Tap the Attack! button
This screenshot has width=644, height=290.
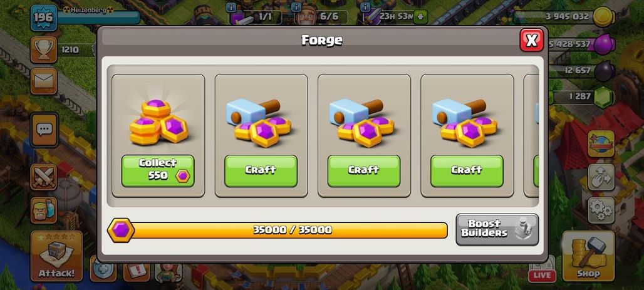(56, 256)
